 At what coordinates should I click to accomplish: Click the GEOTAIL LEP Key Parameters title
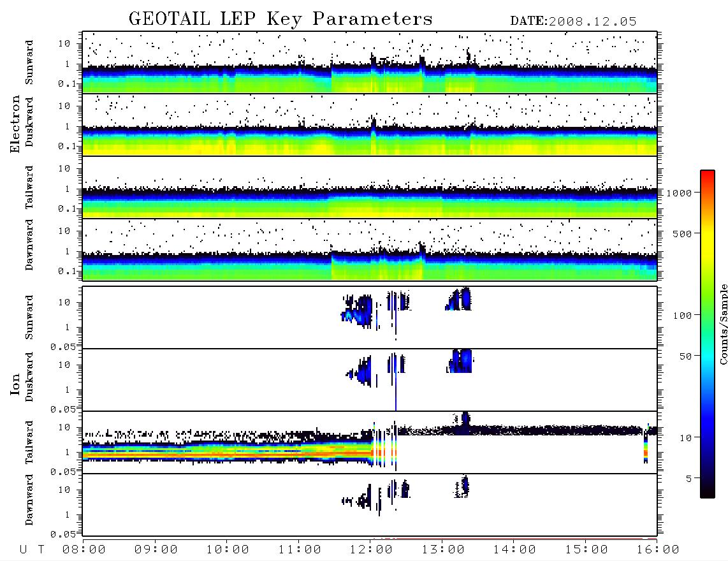280,19
